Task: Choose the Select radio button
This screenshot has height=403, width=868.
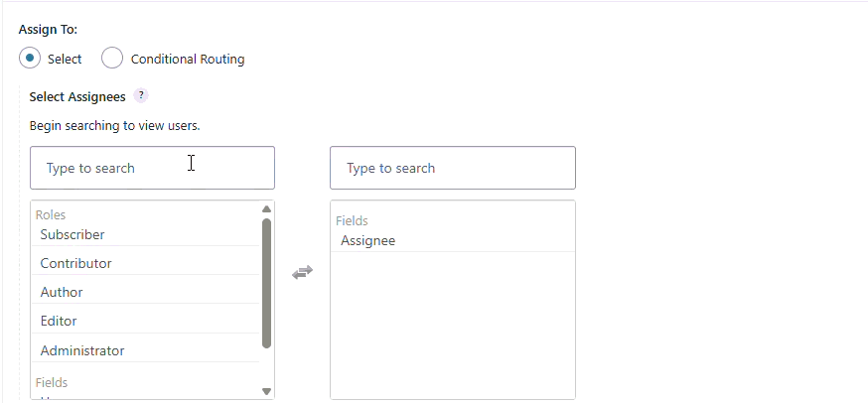Action: tap(31, 59)
